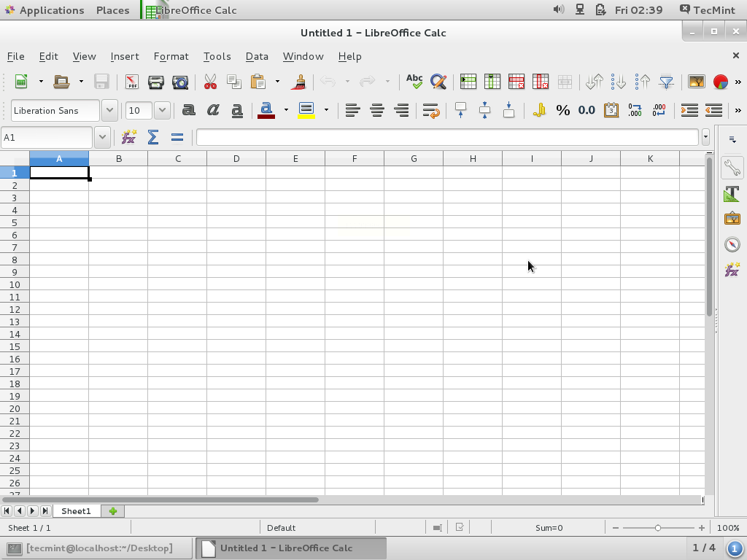The image size is (747, 560).
Task: Open the Format menu
Action: coord(171,56)
